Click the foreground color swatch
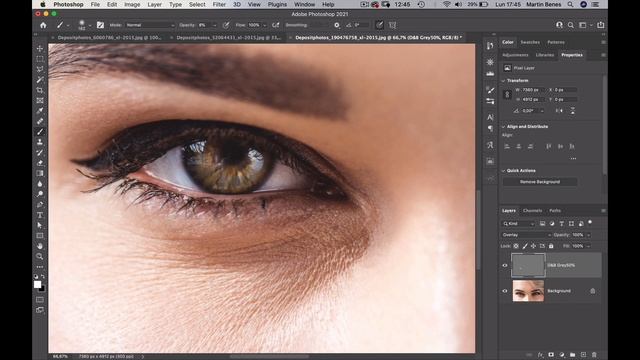 click(x=38, y=284)
